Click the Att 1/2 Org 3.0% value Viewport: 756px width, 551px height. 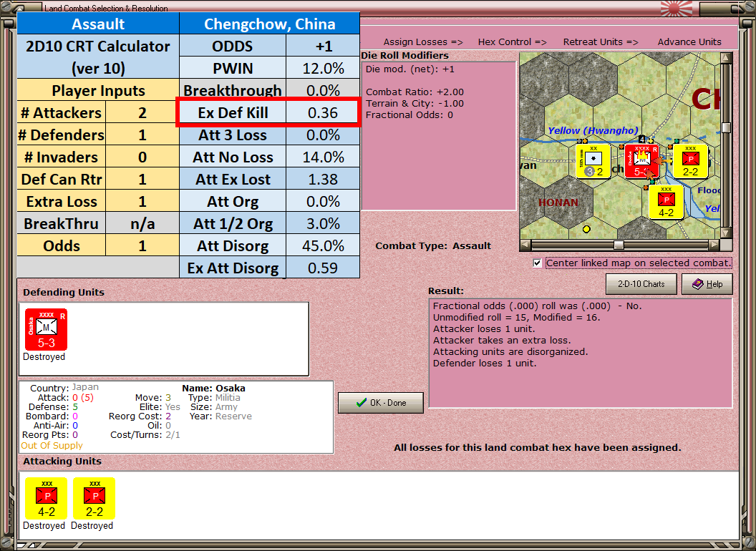pyautogui.click(x=323, y=223)
